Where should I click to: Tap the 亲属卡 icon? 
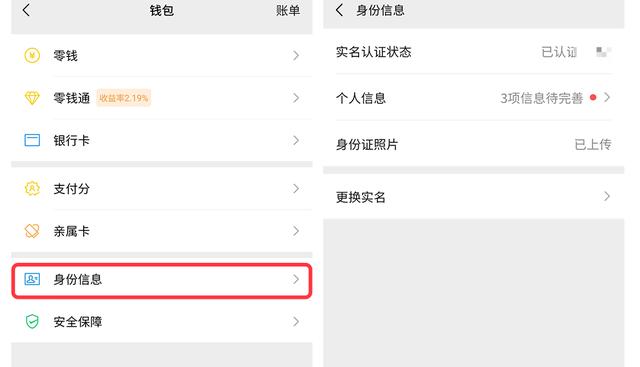(x=32, y=231)
